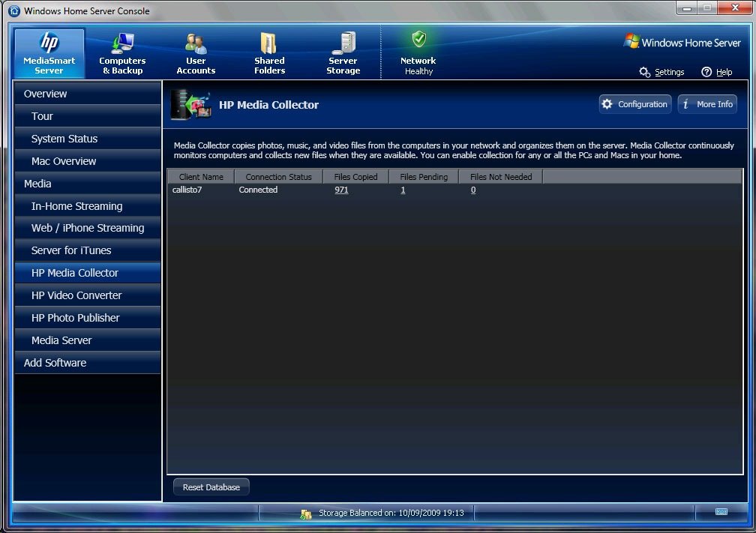The image size is (756, 533).
Task: Sort by Connection Status column header
Action: [x=279, y=177]
